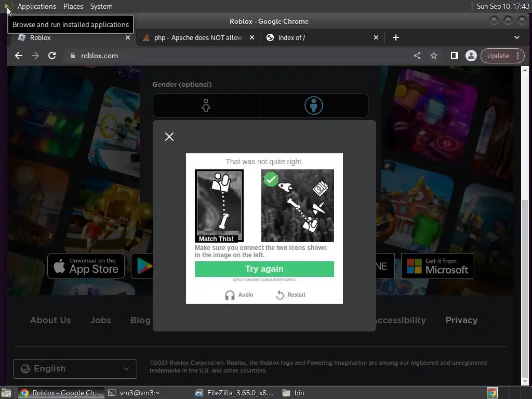Viewport: 532px width, 399px height.
Task: Reload the roblox.com page
Action: point(52,56)
